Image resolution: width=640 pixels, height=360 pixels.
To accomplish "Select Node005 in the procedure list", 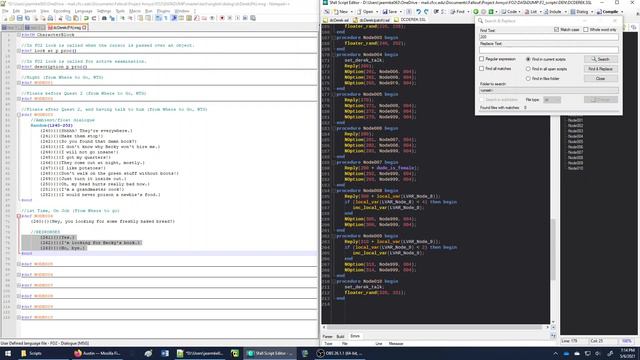I will [x=575, y=142].
